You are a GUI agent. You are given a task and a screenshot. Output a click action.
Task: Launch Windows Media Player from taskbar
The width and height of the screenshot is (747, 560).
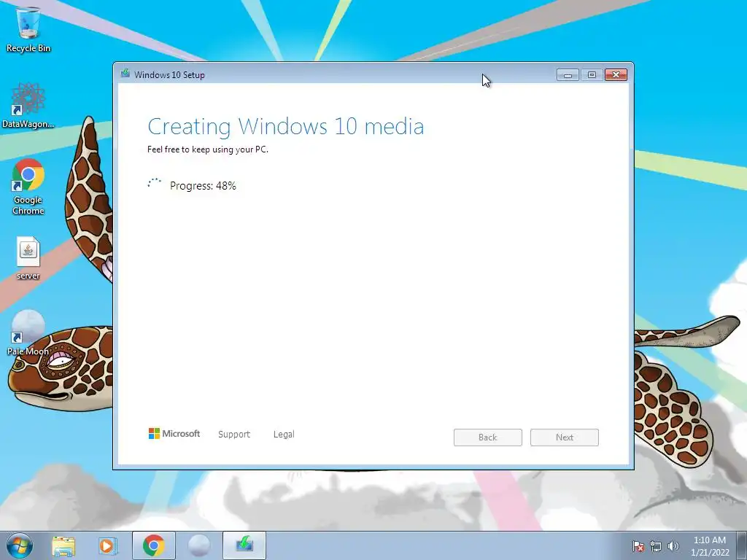(108, 545)
